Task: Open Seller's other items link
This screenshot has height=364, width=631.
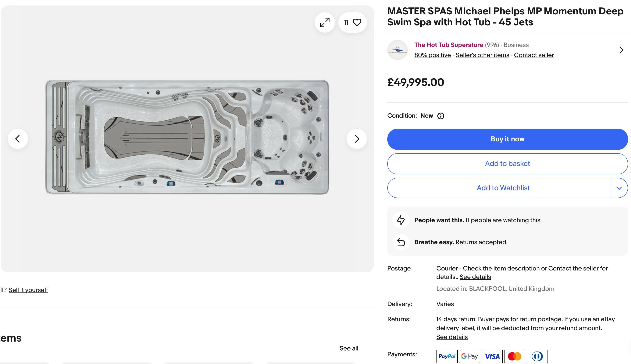Action: (482, 55)
